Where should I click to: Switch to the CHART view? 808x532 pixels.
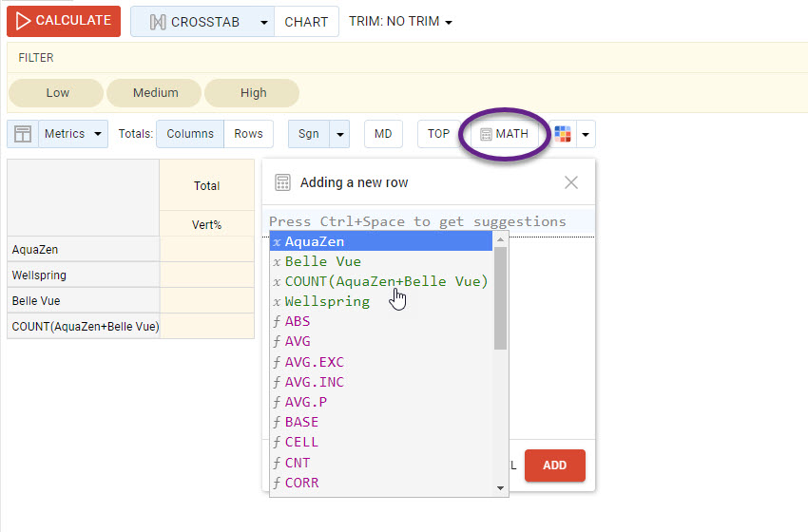pyautogui.click(x=306, y=22)
